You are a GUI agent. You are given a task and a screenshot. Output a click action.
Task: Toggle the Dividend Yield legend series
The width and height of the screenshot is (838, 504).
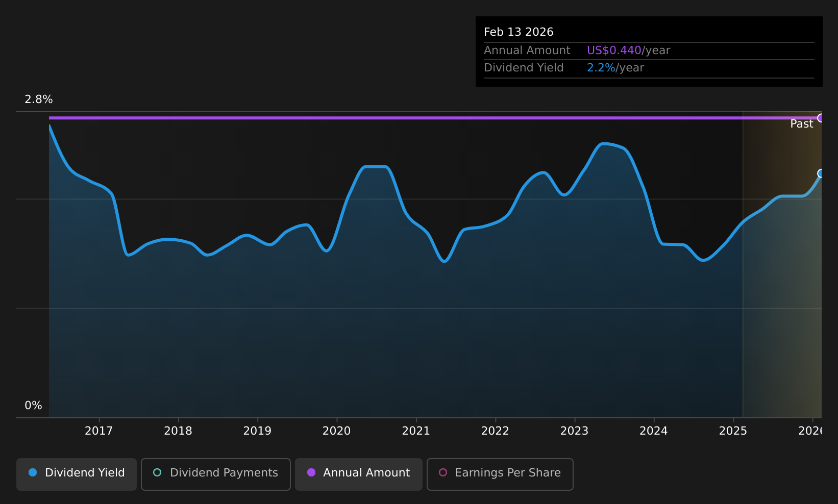77,474
